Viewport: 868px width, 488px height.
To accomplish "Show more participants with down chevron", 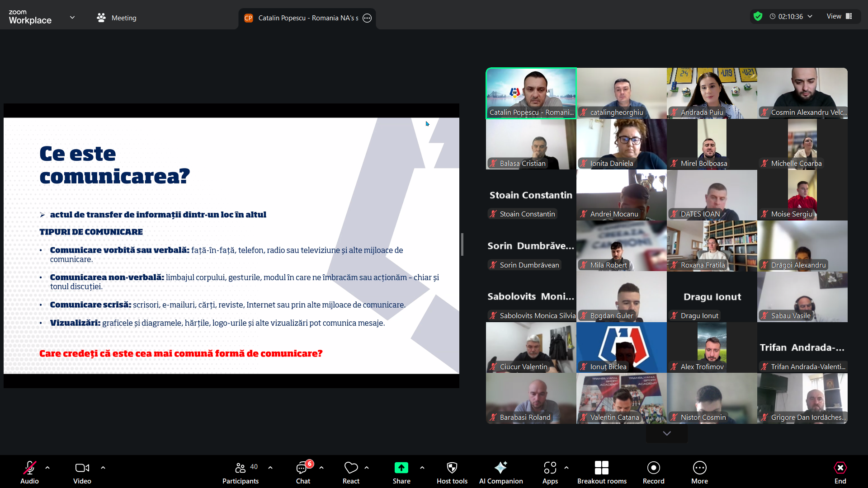I will 666,433.
